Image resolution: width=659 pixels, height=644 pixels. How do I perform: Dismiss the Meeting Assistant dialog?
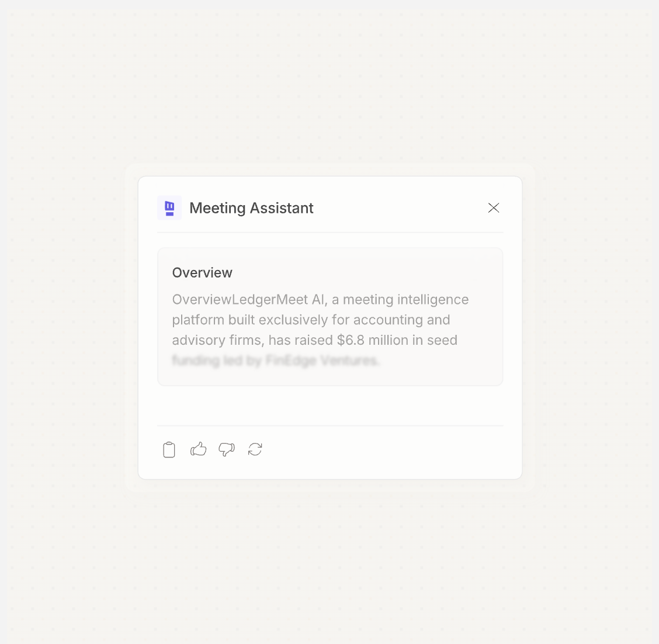point(493,207)
